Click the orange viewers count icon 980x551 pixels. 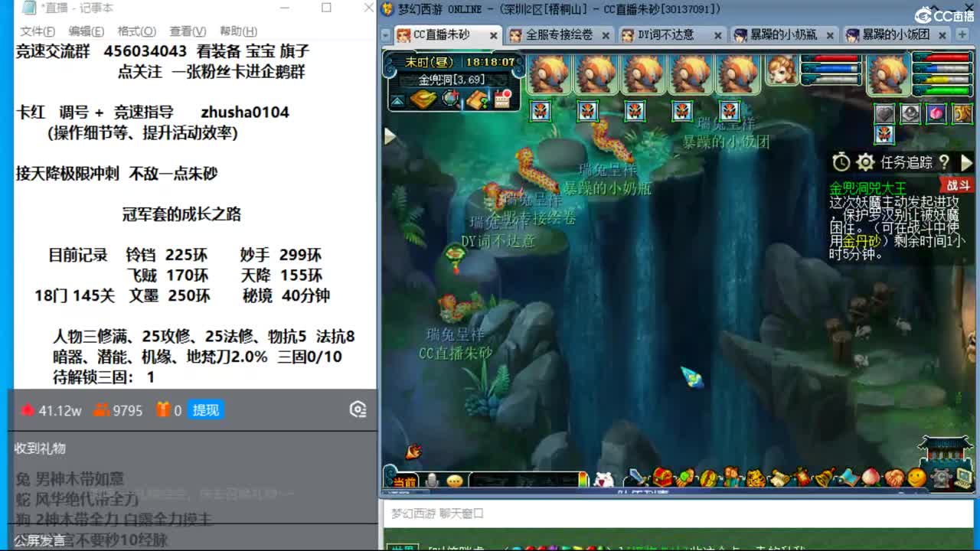click(101, 410)
